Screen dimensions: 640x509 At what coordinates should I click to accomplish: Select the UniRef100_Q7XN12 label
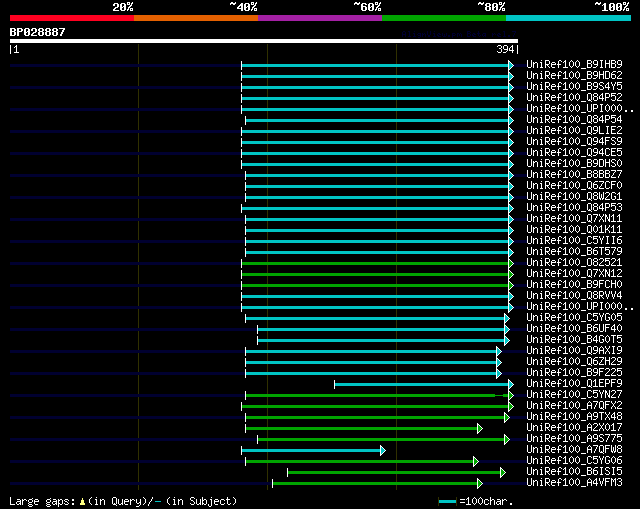(x=574, y=274)
